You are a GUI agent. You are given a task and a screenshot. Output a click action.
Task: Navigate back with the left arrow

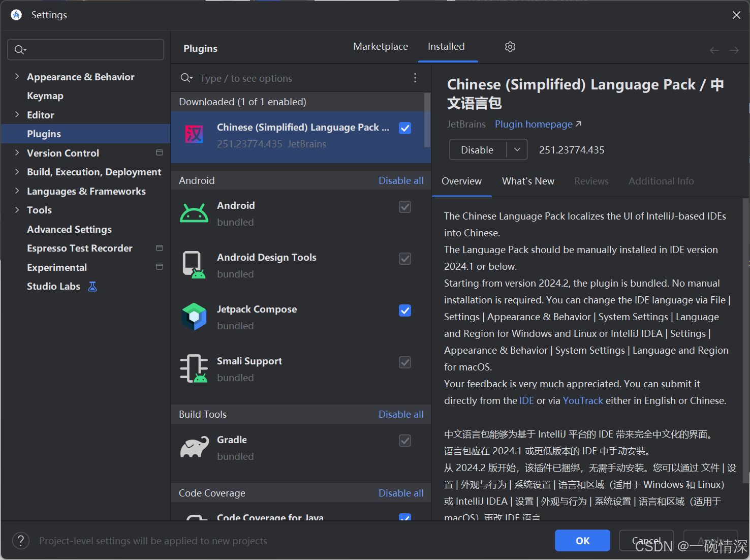714,50
